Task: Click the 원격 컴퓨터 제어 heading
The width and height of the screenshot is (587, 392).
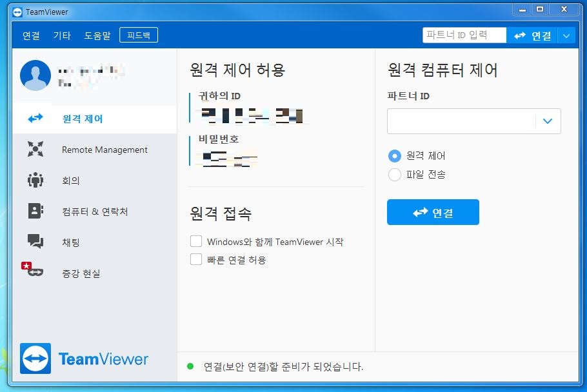Action: (x=443, y=70)
